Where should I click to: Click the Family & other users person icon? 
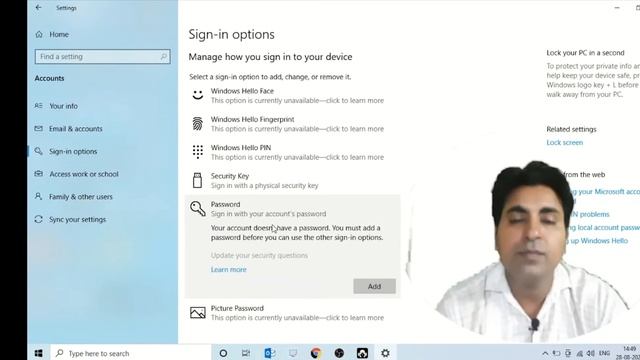click(x=39, y=197)
